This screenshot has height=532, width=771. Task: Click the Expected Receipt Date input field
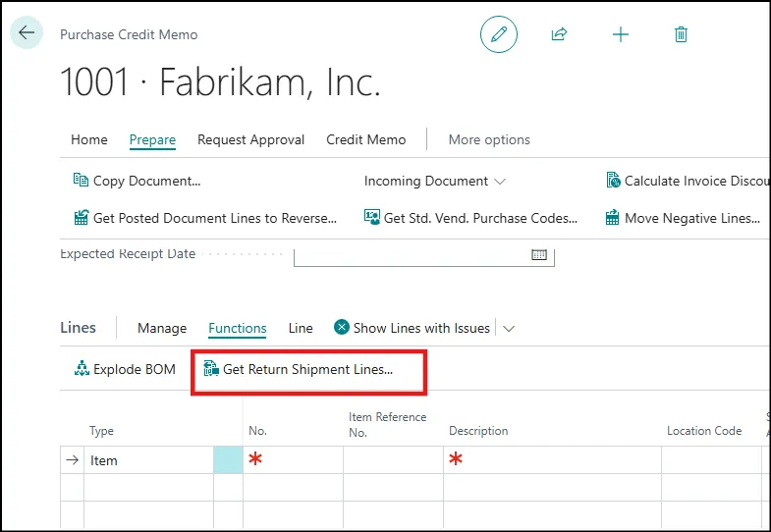(x=424, y=256)
